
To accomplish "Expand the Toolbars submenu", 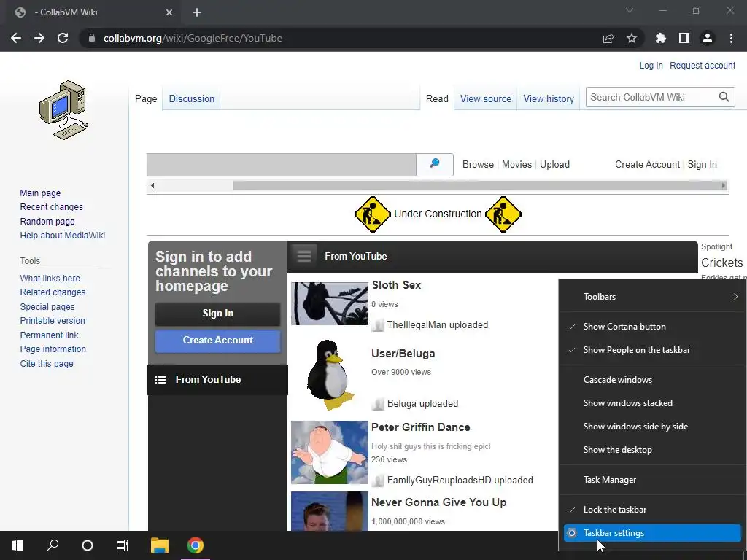I will tap(652, 297).
